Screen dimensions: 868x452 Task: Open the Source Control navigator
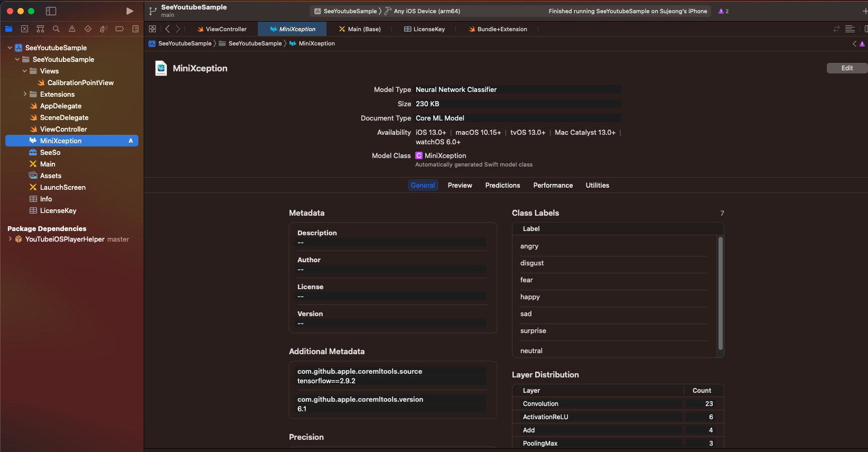(x=24, y=29)
